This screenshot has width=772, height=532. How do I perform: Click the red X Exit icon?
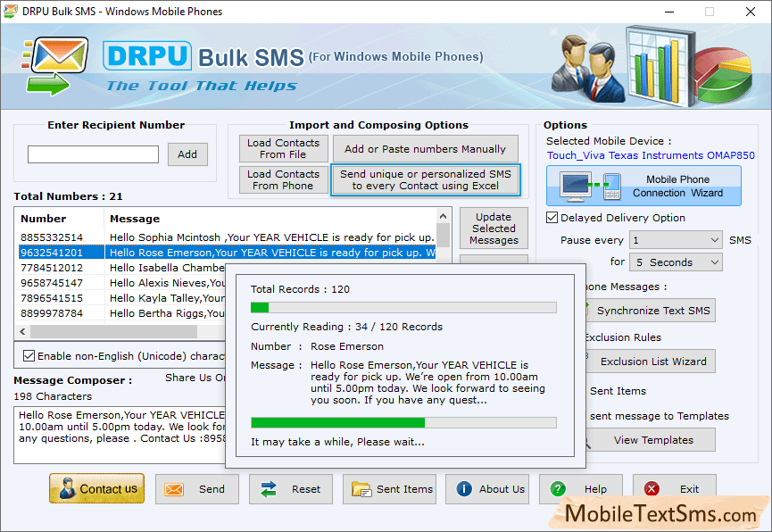pyautogui.click(x=652, y=488)
